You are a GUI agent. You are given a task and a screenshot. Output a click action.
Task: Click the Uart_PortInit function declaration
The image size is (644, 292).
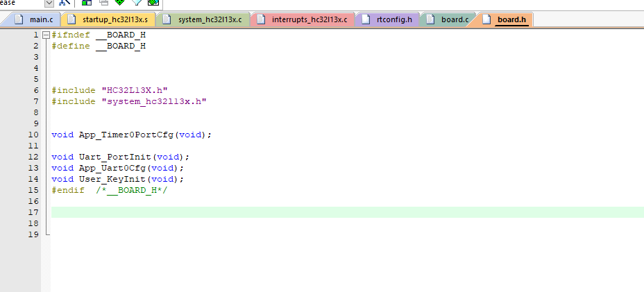pos(121,157)
